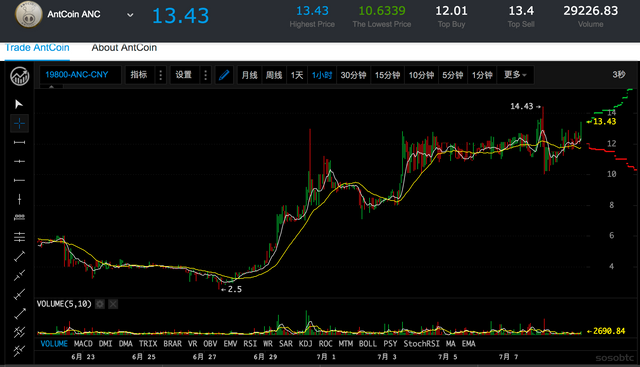This screenshot has width=640, height=367.
Task: Select the lowest parallel-channel tool in the sidebar
Action: pos(19,351)
